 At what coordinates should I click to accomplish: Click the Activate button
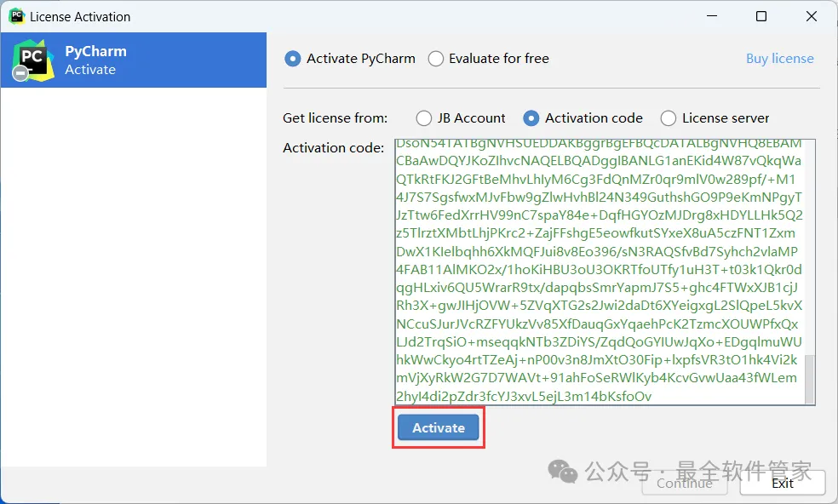coord(439,427)
